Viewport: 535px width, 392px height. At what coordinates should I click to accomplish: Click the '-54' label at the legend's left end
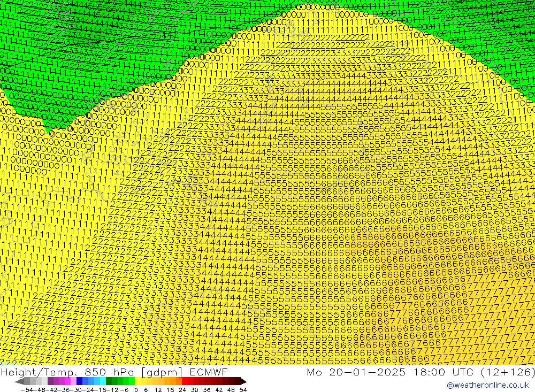27,390
